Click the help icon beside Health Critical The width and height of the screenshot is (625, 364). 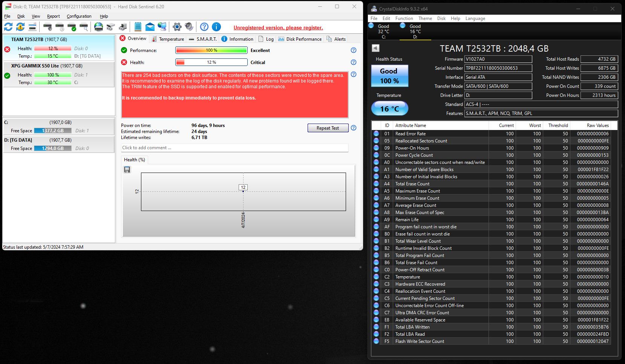click(x=354, y=62)
